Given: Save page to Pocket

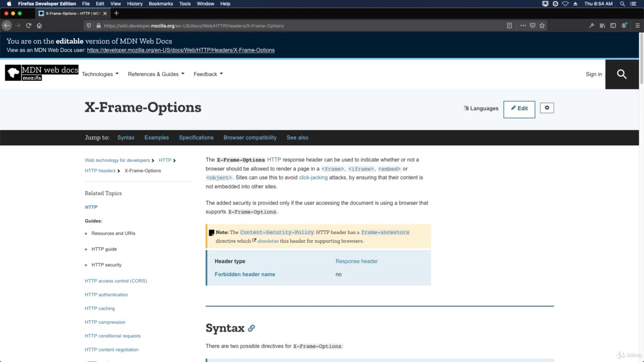Looking at the screenshot, I should pyautogui.click(x=532, y=26).
